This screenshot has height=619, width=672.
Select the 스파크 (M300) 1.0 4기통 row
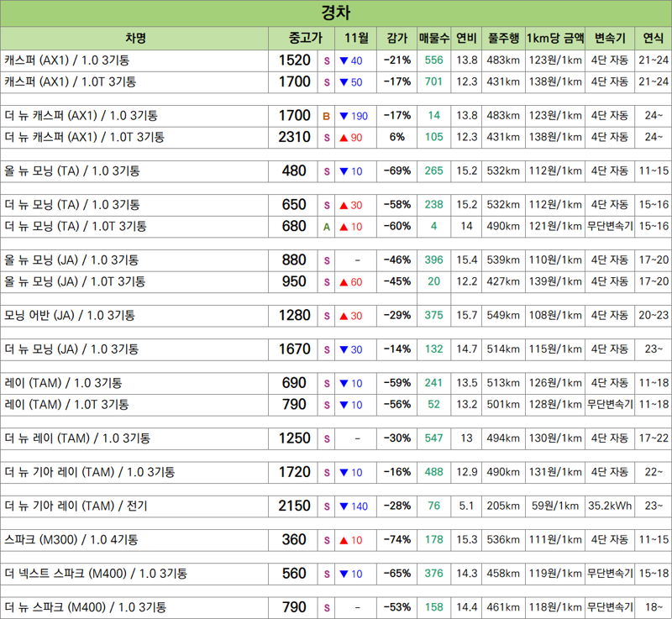click(x=134, y=540)
